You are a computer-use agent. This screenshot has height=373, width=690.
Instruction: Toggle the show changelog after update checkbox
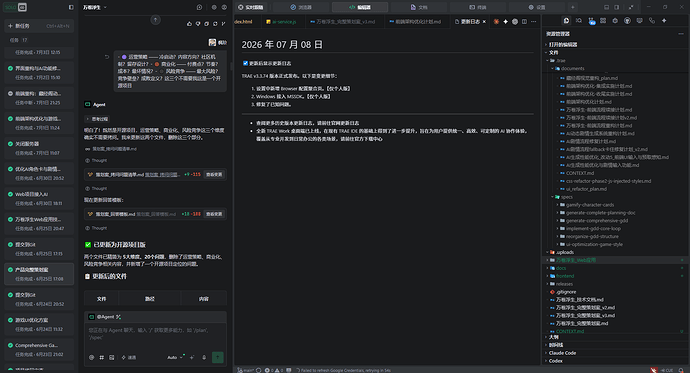click(x=245, y=63)
